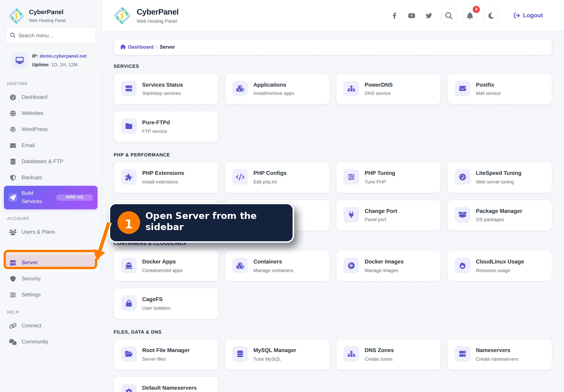Image resolution: width=564 pixels, height=392 pixels.
Task: Open the PowerDNS card title
Action: pos(379,85)
